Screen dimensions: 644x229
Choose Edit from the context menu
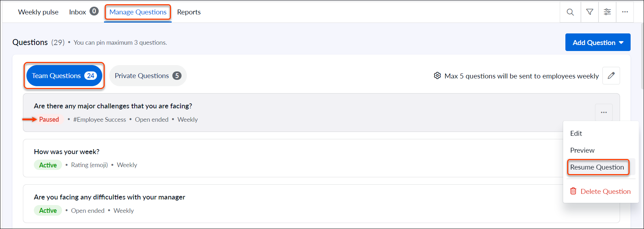pos(576,133)
